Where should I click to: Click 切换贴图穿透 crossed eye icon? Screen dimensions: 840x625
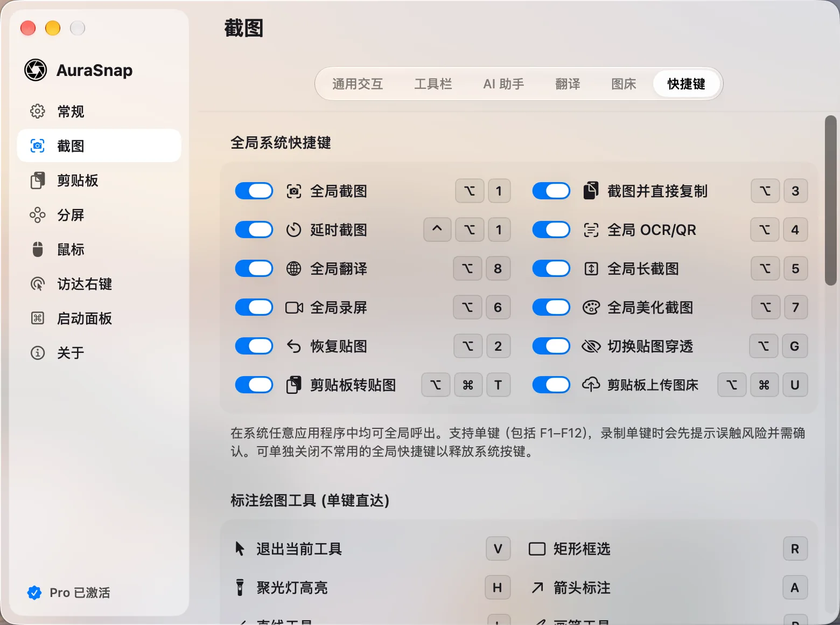coord(591,346)
